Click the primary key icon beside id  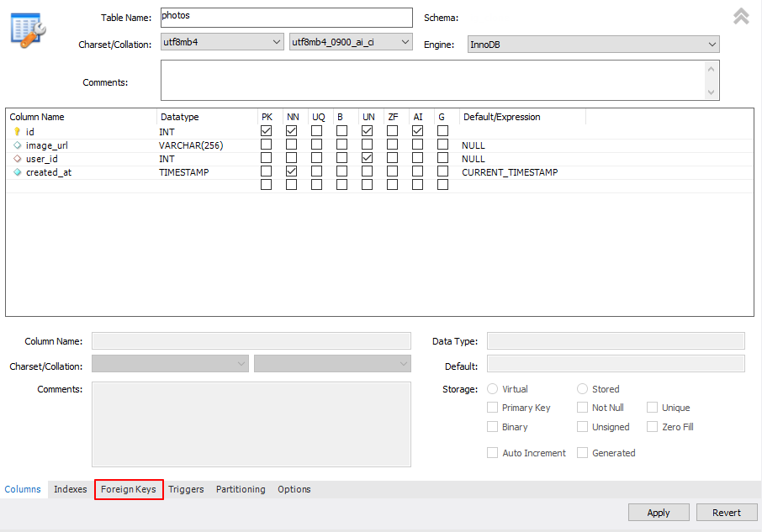(x=17, y=132)
